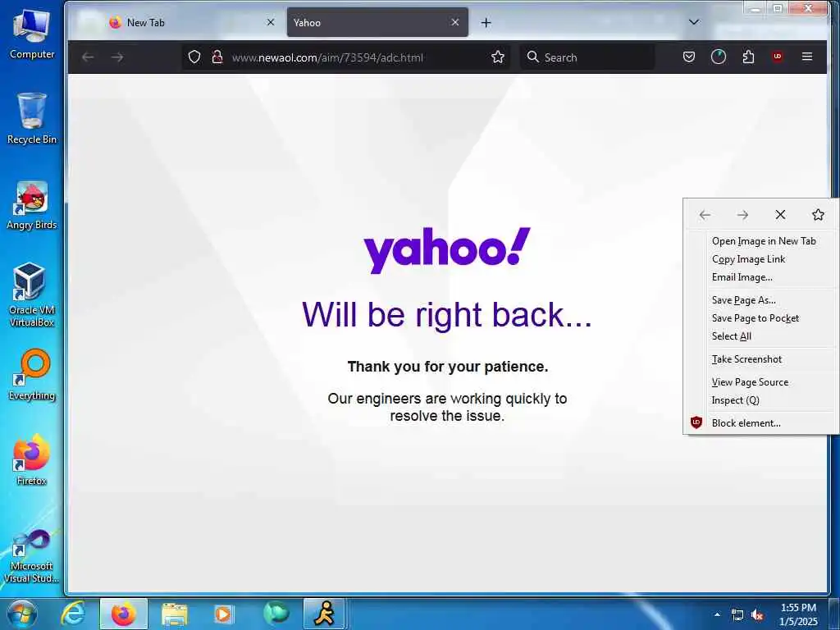The height and width of the screenshot is (630, 840).
Task: Click the insecure connection padlock icon
Action: point(217,57)
